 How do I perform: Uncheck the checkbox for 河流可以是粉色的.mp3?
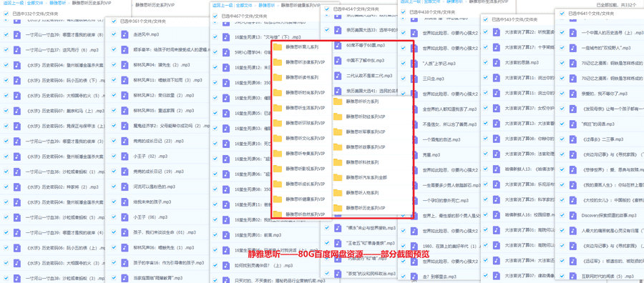(x=114, y=187)
